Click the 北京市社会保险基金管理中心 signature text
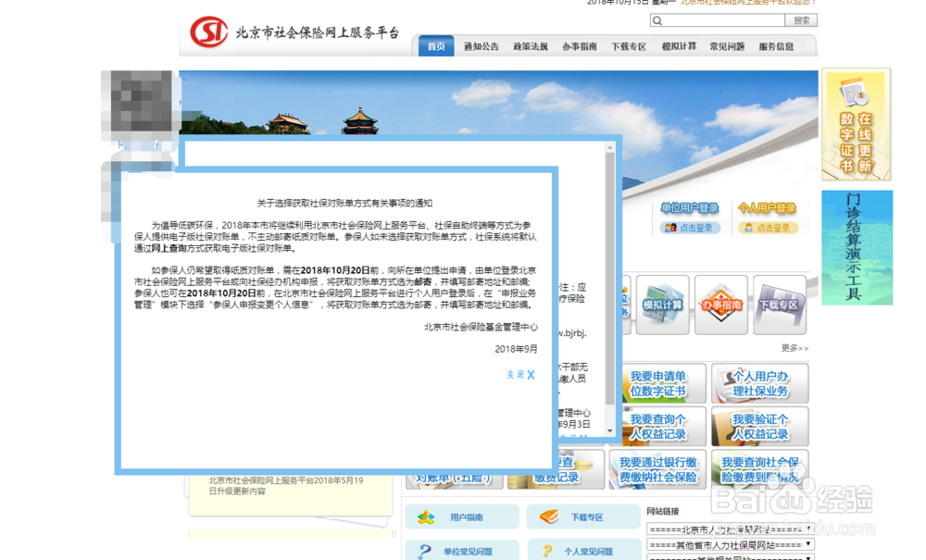The image size is (926, 560). pyautogui.click(x=481, y=327)
